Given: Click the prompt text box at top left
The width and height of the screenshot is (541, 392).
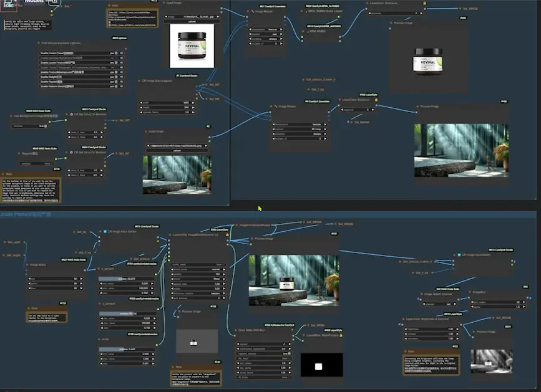Looking at the screenshot, I should click(27, 25).
